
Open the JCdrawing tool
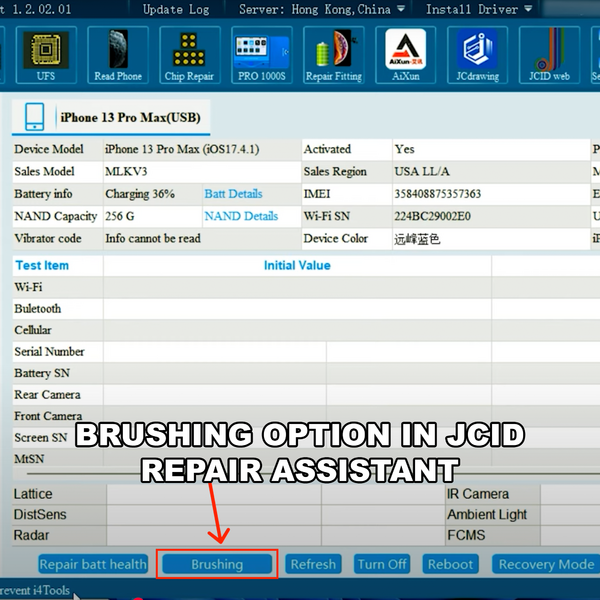click(478, 53)
